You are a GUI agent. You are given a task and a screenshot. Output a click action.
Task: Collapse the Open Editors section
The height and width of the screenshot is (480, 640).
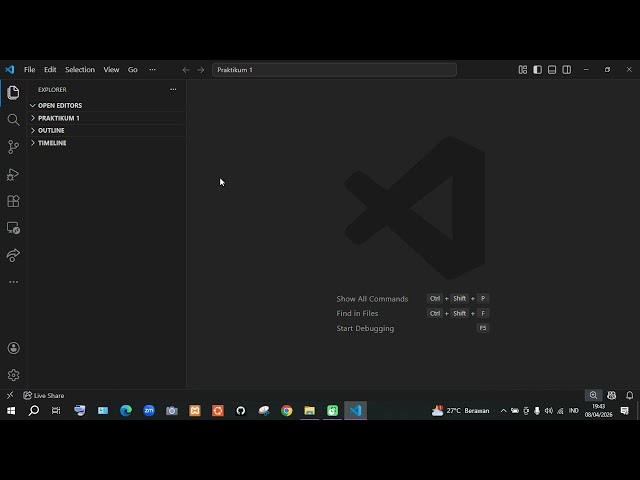[107, 105]
